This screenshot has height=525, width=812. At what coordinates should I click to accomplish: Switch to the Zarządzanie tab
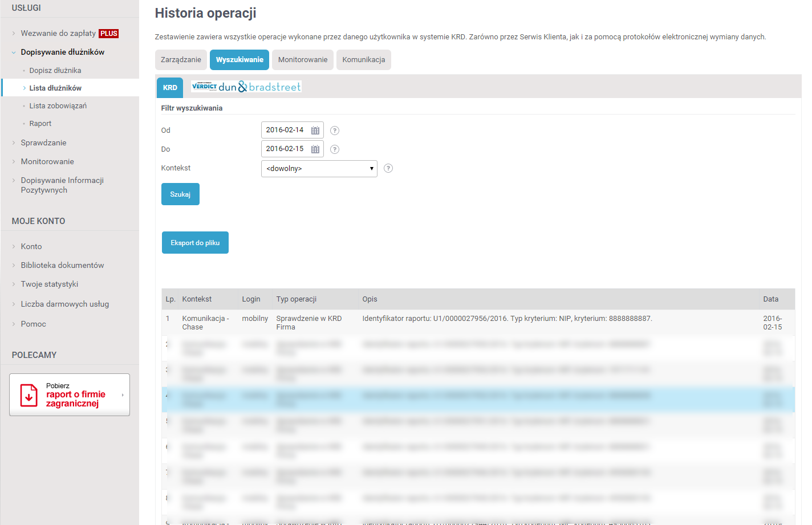click(x=181, y=60)
